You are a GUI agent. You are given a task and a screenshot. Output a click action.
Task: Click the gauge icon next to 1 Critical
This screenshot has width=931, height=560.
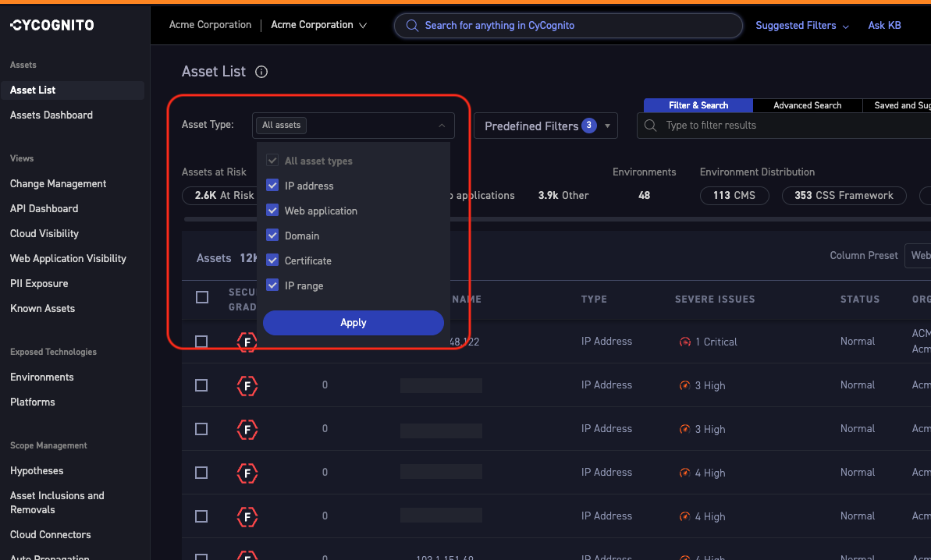(684, 342)
